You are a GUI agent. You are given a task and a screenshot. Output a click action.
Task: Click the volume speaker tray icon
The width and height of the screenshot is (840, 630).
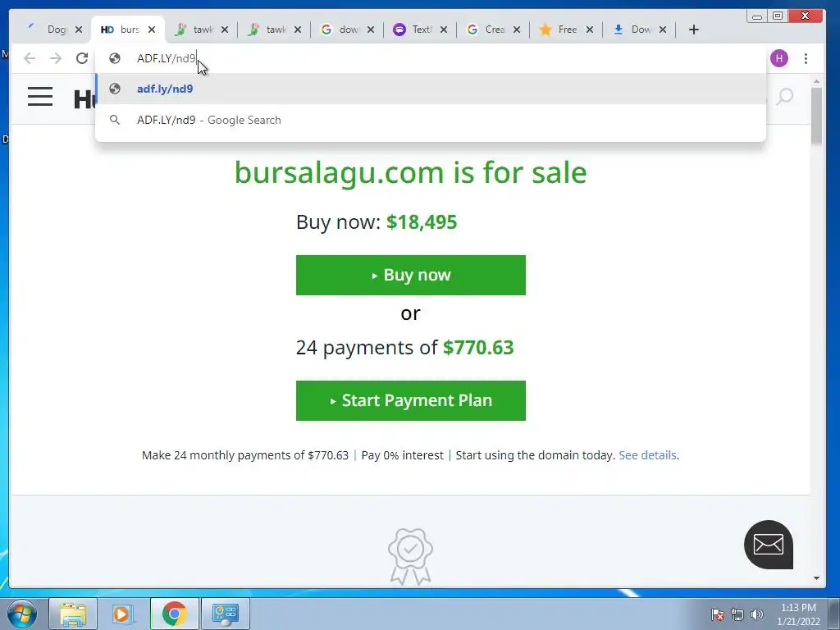(x=757, y=614)
